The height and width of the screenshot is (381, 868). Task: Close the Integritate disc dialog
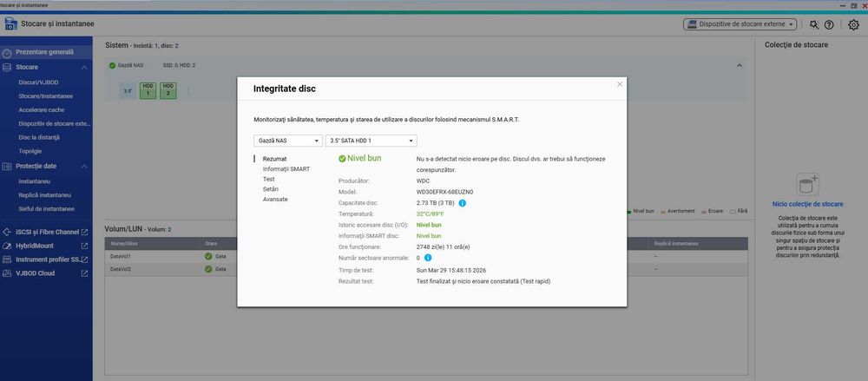[620, 84]
